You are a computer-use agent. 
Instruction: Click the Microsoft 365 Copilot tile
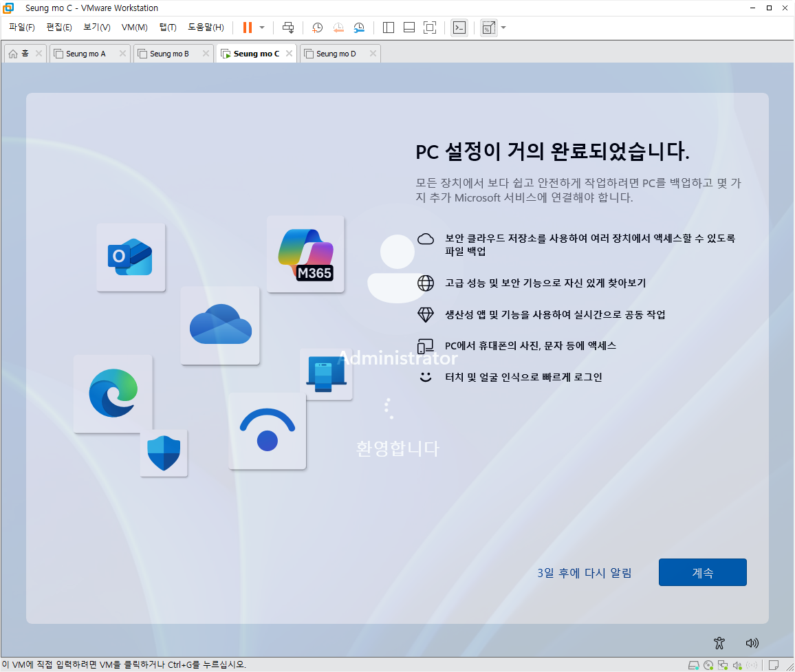[x=305, y=254]
